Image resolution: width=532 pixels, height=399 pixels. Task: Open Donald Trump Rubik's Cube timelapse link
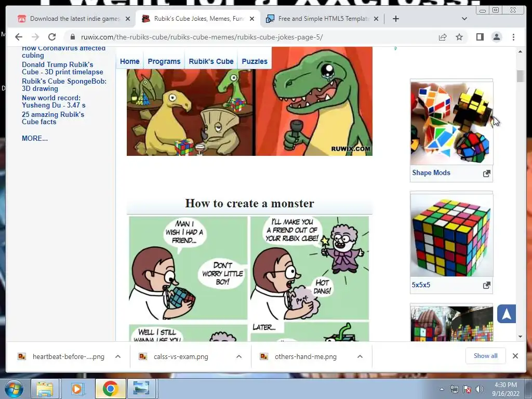pos(62,68)
